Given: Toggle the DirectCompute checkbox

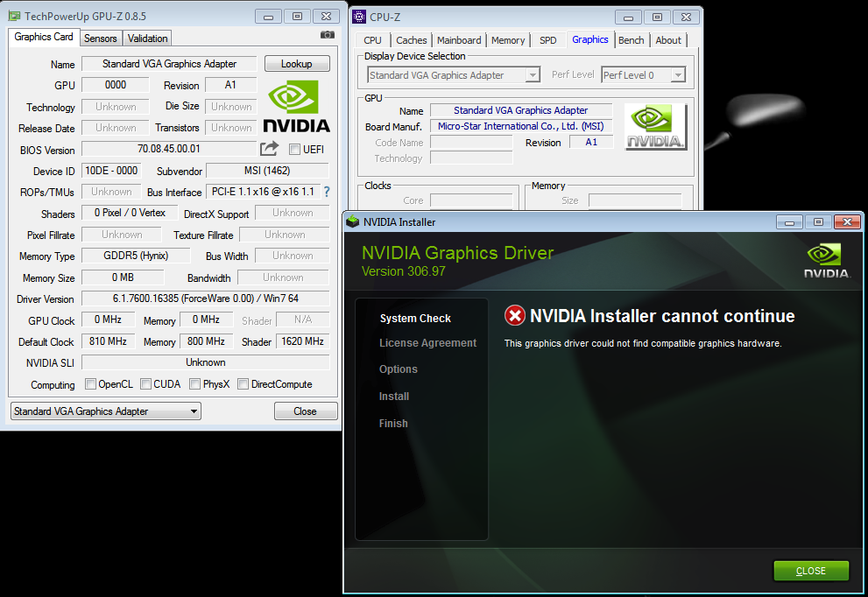Looking at the screenshot, I should pos(243,384).
